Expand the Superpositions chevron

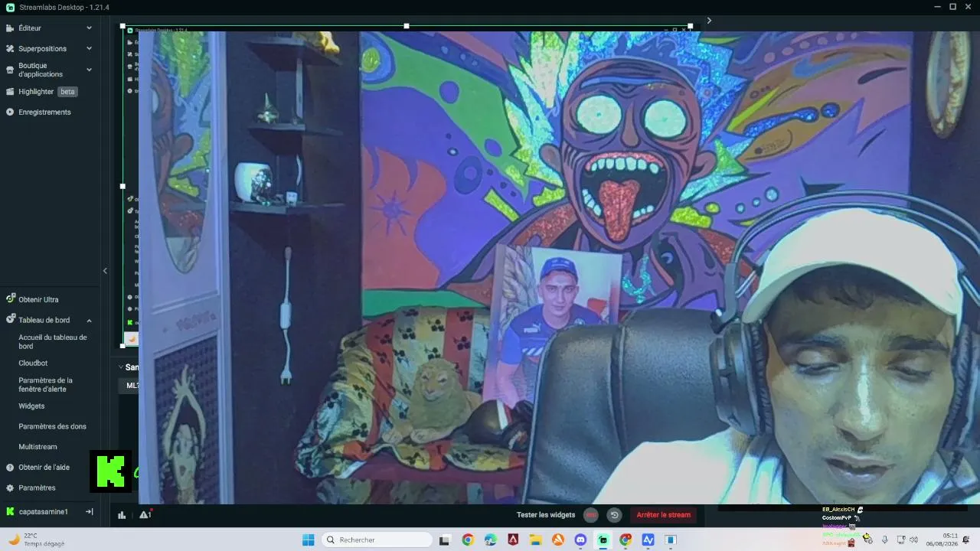click(x=89, y=49)
